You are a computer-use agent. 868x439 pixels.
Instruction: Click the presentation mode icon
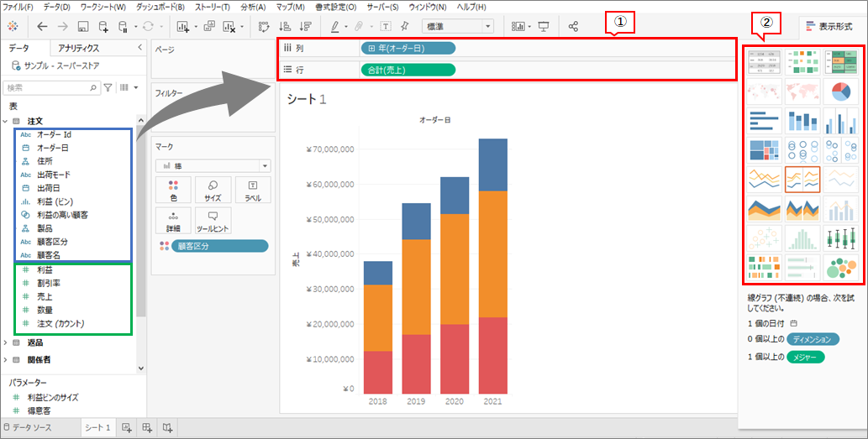[544, 26]
